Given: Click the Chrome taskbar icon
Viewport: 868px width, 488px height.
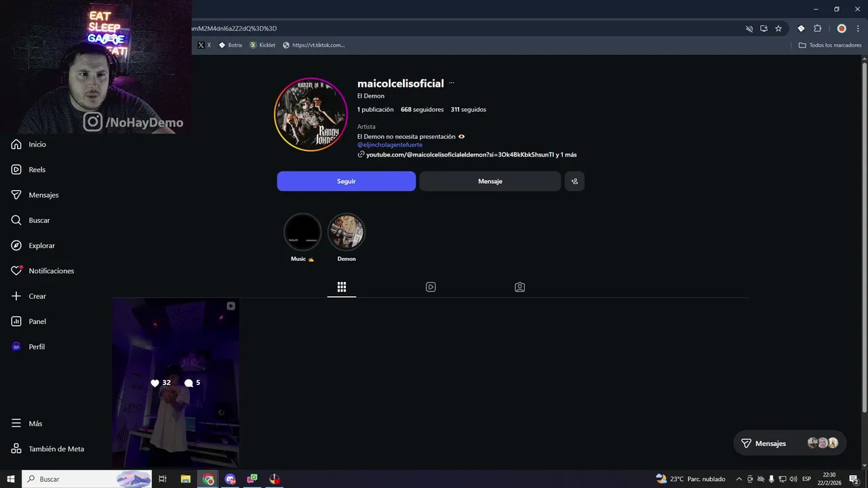Looking at the screenshot, I should tap(208, 479).
